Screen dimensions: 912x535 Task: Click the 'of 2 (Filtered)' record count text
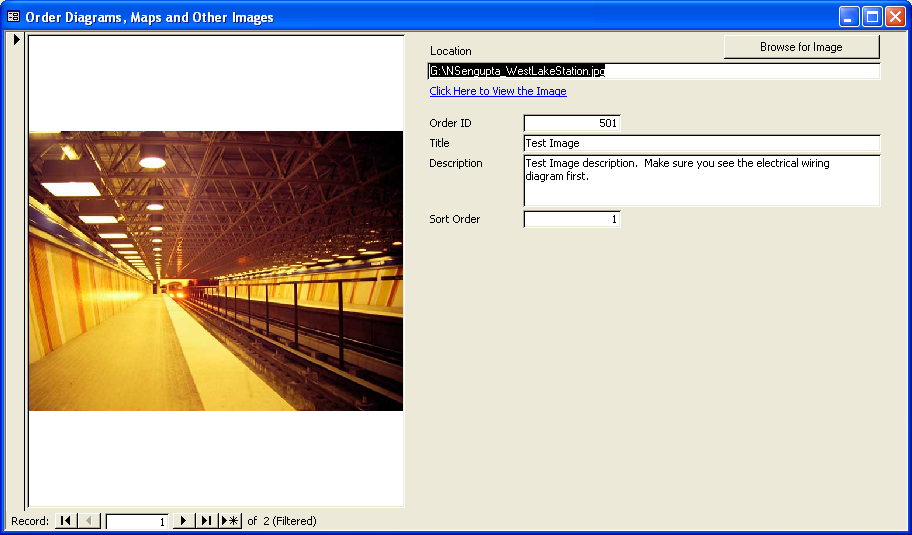(282, 521)
